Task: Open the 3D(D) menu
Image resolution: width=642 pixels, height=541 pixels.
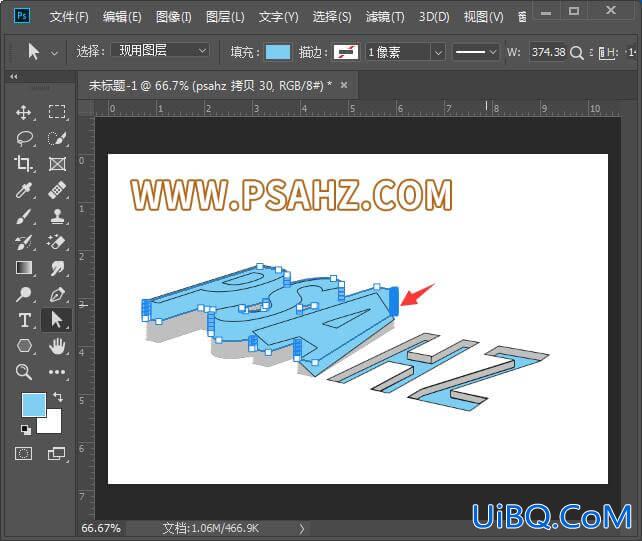Action: click(x=434, y=17)
